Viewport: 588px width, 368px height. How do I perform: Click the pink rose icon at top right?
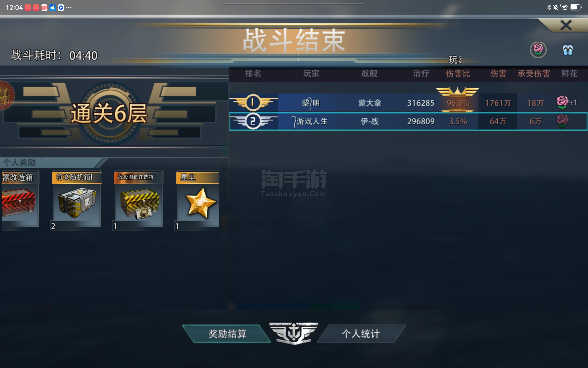(538, 50)
